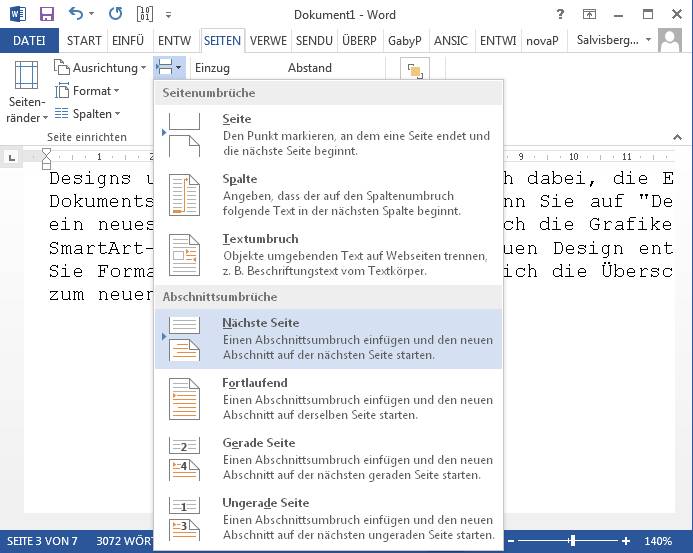Image resolution: width=693 pixels, height=553 pixels.
Task: Insert Gerade Seite section break
Action: (x=328, y=459)
